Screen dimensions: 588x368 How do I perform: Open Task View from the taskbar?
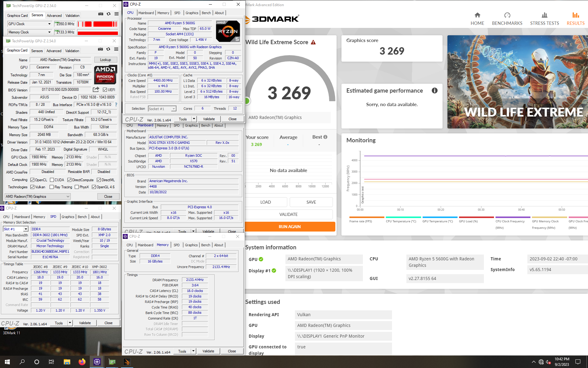(x=51, y=362)
